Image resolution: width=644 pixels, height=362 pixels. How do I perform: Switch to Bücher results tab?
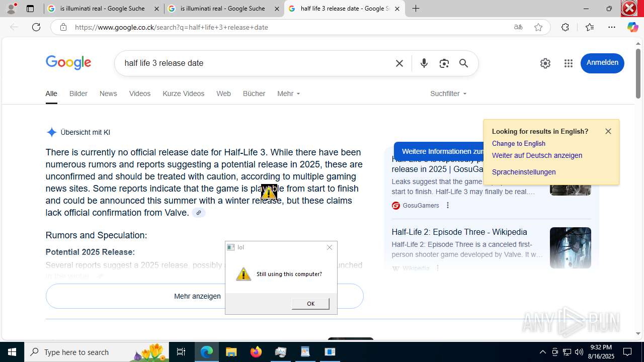[x=254, y=94]
